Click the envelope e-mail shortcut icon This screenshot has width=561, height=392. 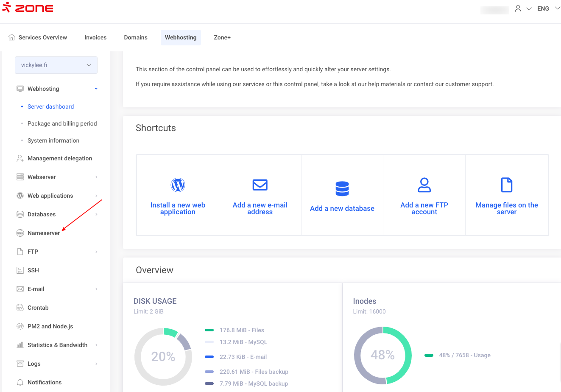click(260, 185)
